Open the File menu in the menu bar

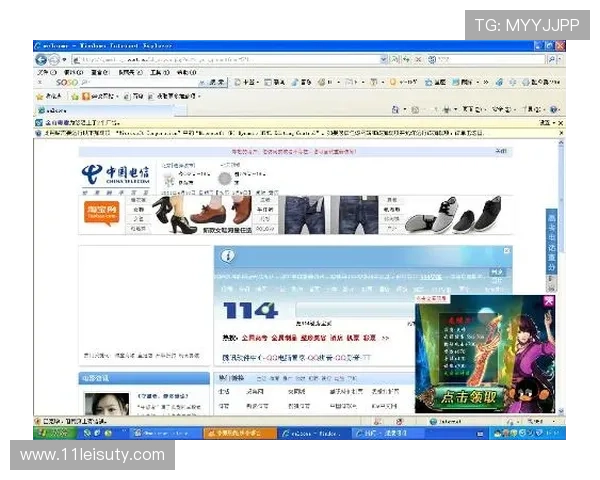[43, 72]
